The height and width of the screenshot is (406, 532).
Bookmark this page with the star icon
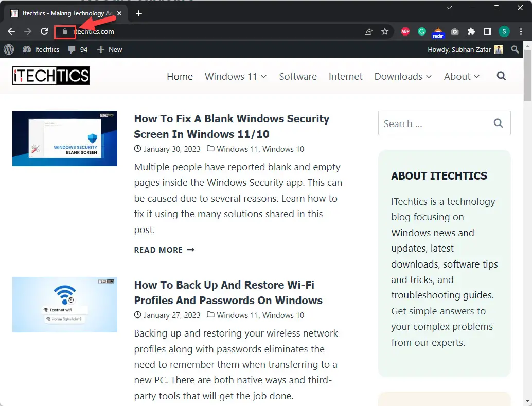pos(385,31)
